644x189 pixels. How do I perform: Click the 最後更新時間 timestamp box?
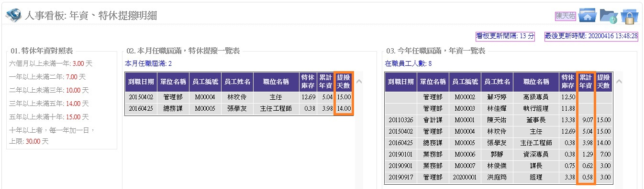coord(591,36)
